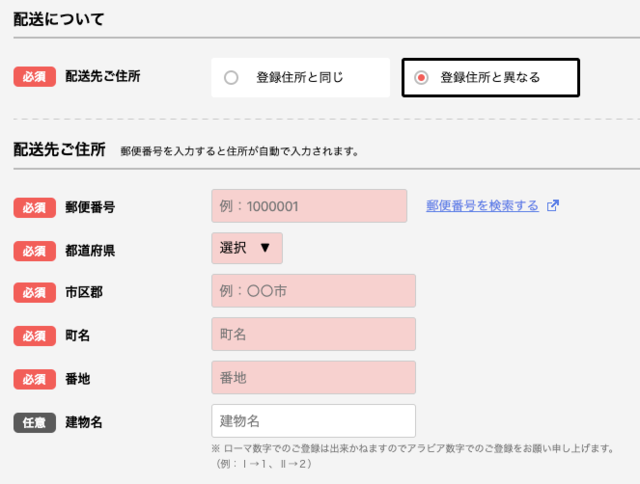Click the 配送について section heading
This screenshot has height=484, width=640.
click(x=59, y=19)
